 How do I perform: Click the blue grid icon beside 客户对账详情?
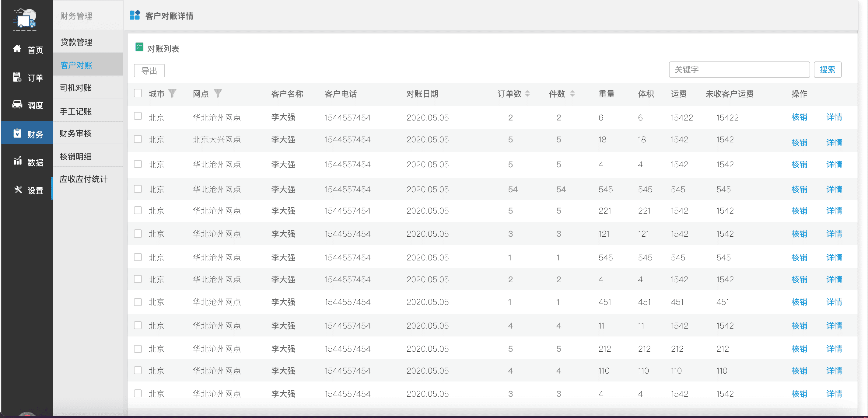135,15
